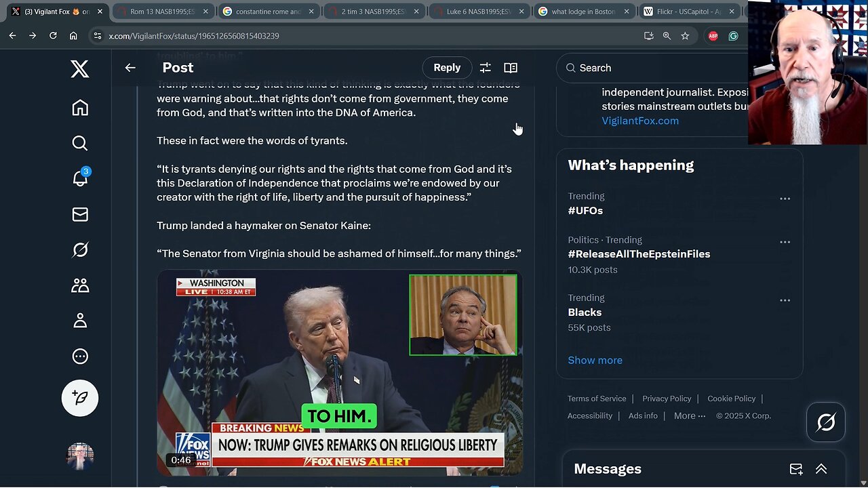Image resolution: width=868 pixels, height=488 pixels.
Task: Open the Blacks trending topic
Action: coord(585,312)
